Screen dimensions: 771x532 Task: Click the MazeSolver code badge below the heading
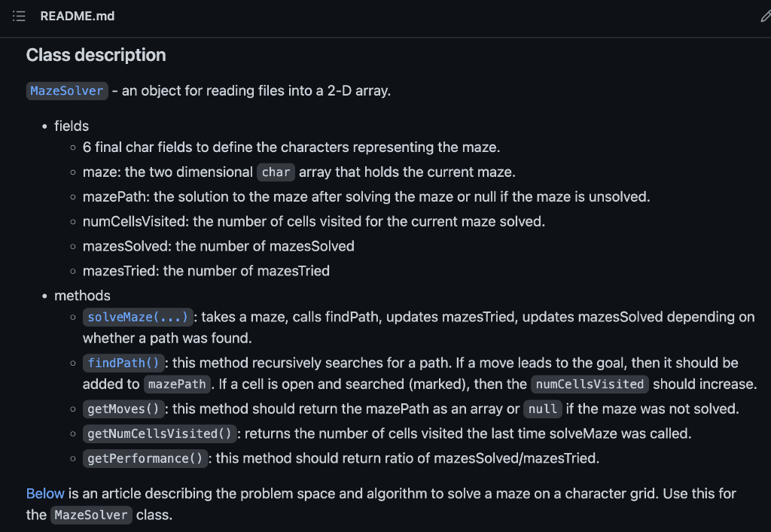pyautogui.click(x=66, y=91)
